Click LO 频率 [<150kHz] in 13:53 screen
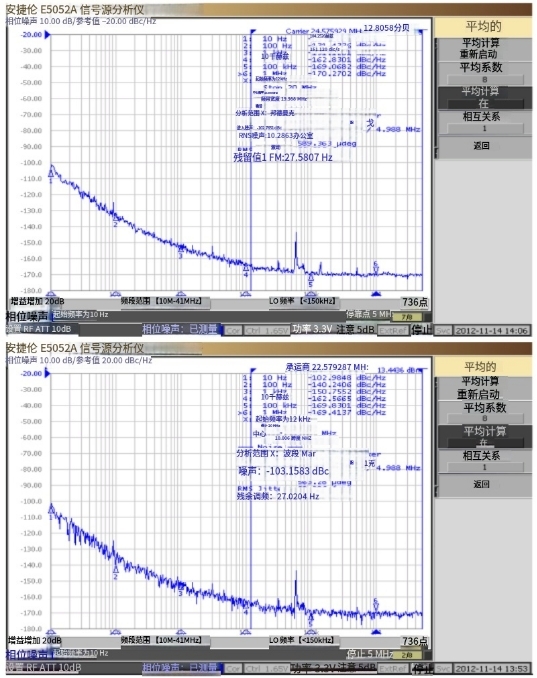The height and width of the screenshot is (678, 537). coord(302,640)
